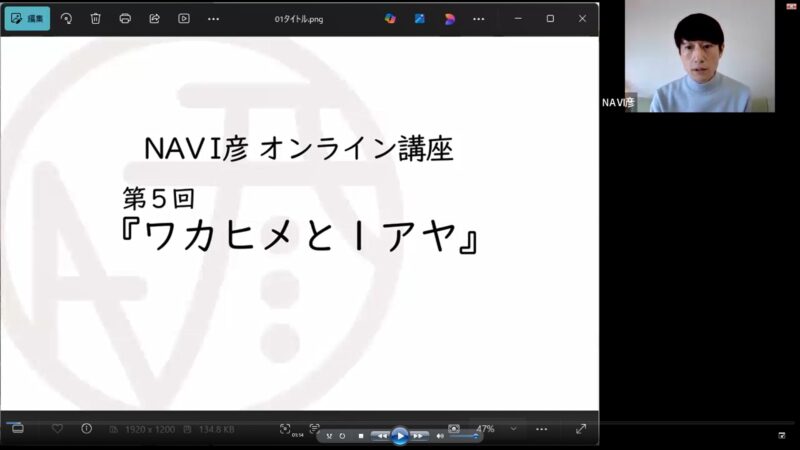800x450 pixels.
Task: Rotate the image with the rotate icon
Action: pyautogui.click(x=66, y=18)
